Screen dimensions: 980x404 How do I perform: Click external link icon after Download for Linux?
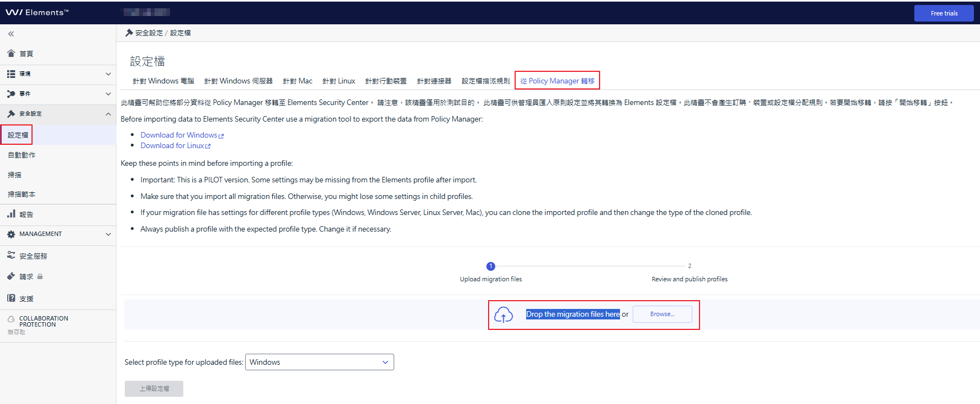click(x=208, y=146)
